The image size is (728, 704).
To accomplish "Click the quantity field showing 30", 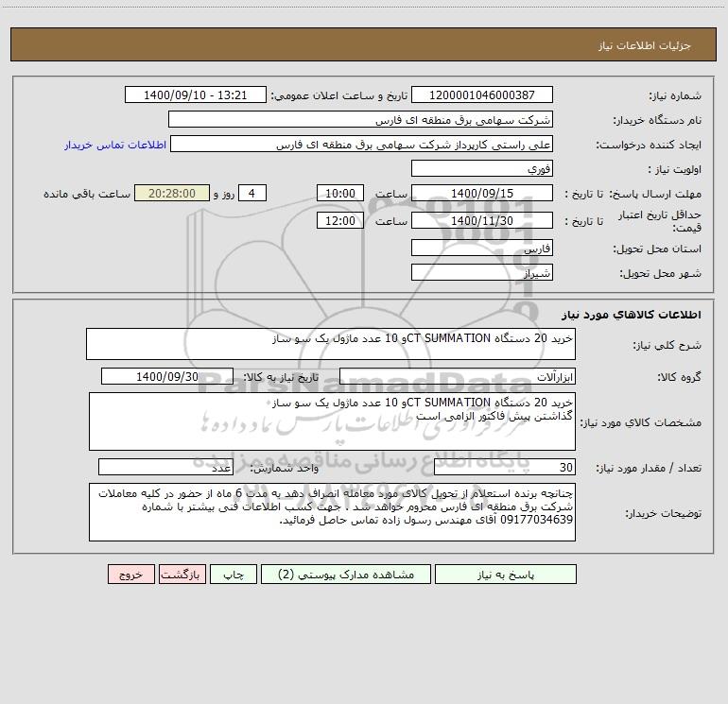I will coord(505,467).
